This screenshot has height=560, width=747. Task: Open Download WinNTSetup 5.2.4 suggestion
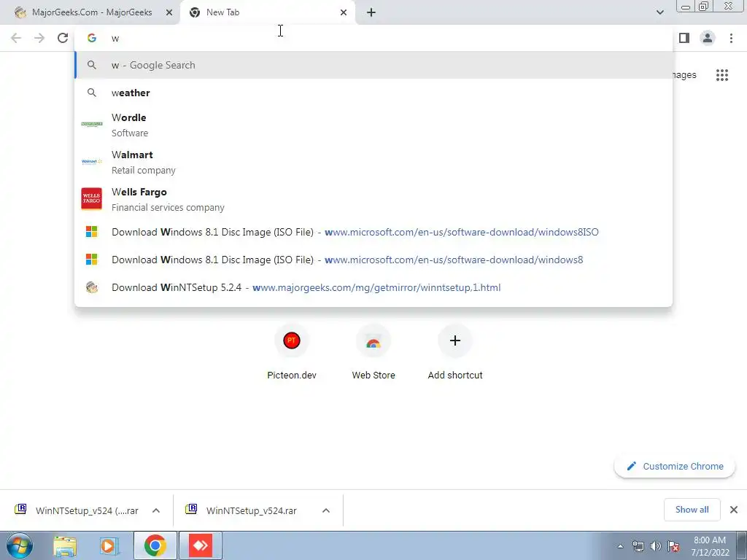point(373,287)
